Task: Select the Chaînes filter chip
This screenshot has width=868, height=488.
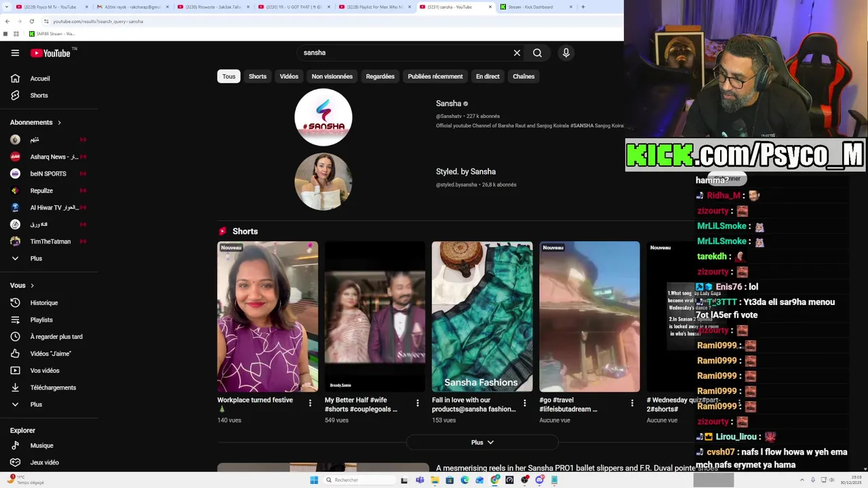Action: (x=524, y=77)
